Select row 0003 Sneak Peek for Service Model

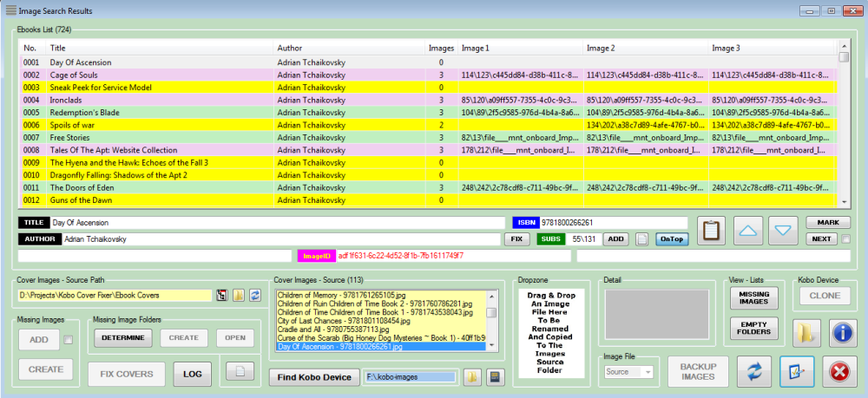pos(428,88)
